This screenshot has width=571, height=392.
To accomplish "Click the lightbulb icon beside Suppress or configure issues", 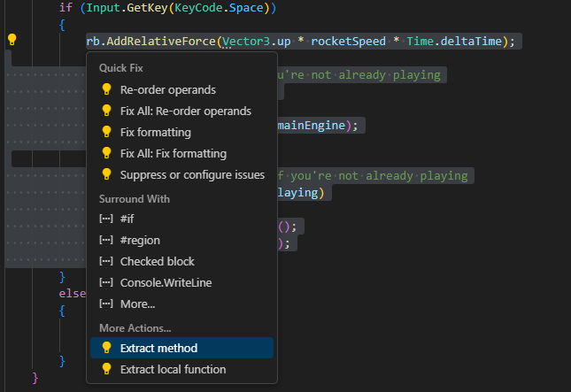I will tap(107, 175).
